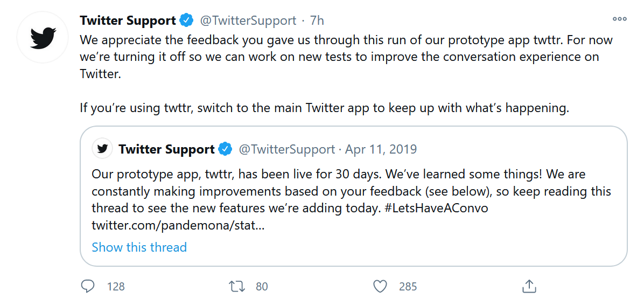Click the small avatar in quoted tweet
Screen dimensions: 644x305
point(102,149)
